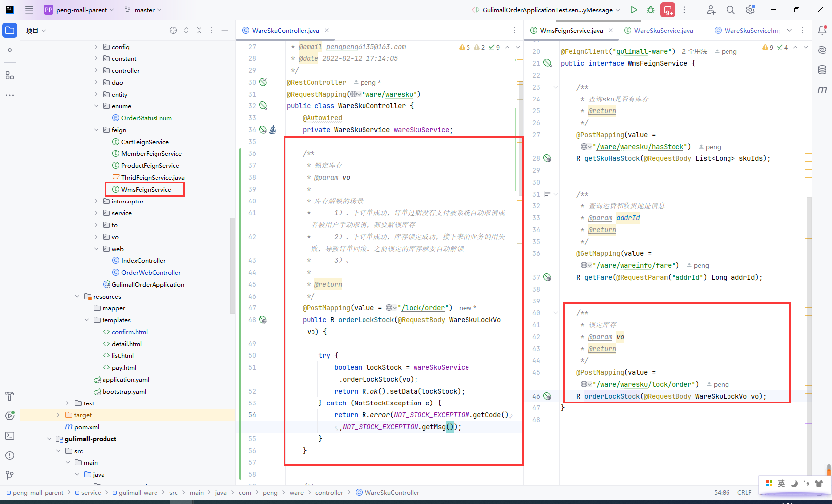Open the Structure tool window
Viewport: 832px width, 504px height.
tap(10, 75)
